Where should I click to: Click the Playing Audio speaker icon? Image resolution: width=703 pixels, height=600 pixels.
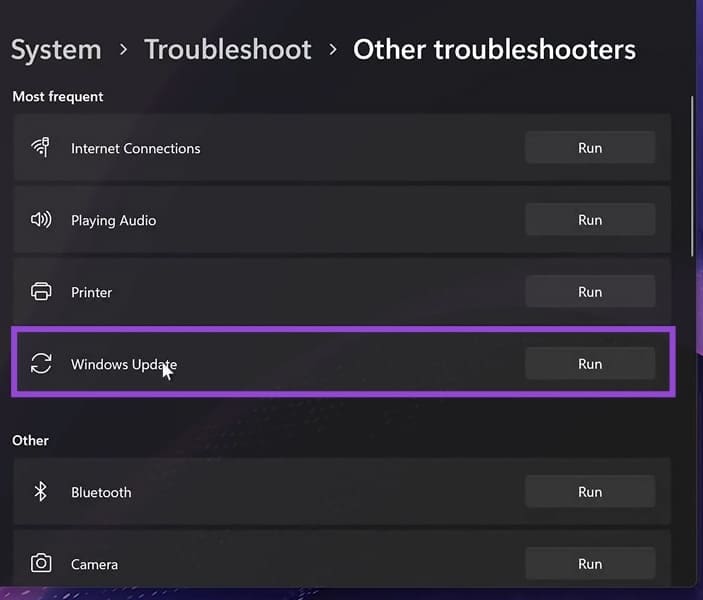[41, 220]
